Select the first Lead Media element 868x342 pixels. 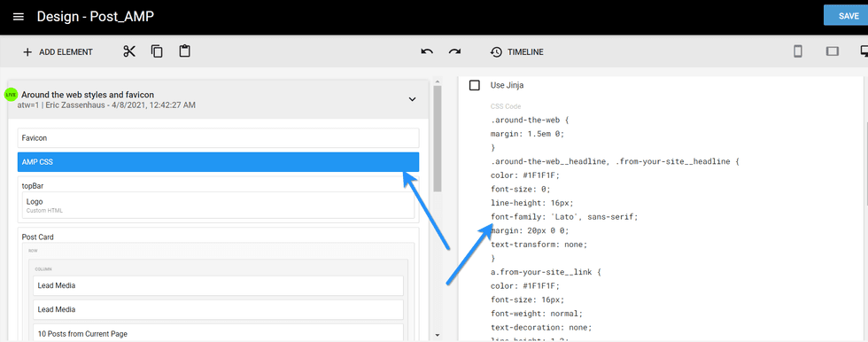218,285
